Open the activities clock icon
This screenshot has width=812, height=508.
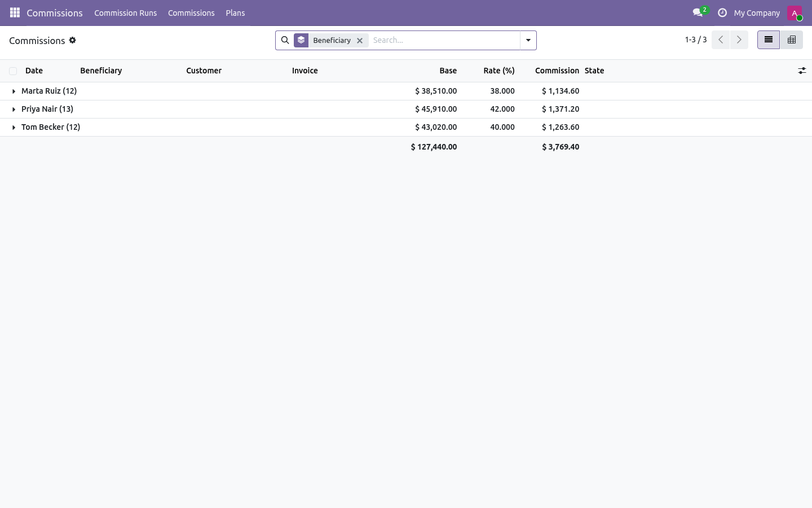pos(722,12)
